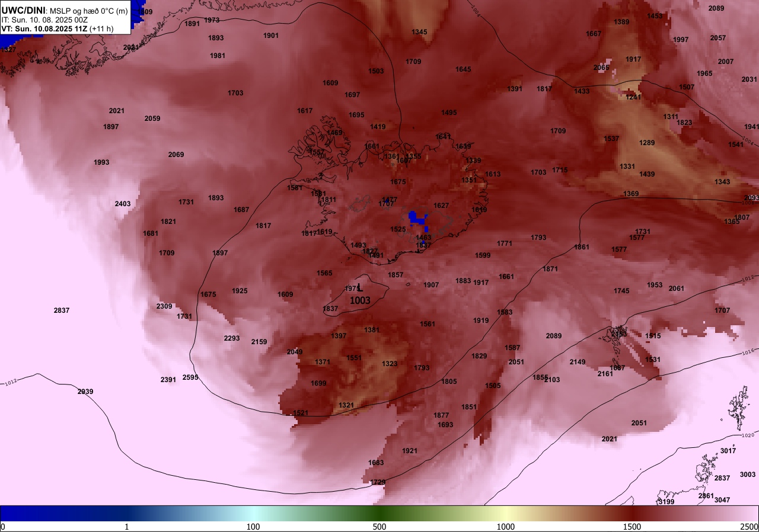Viewport: 759px width, 532px height.
Task: Click the 2939 height value
Action: [85, 392]
